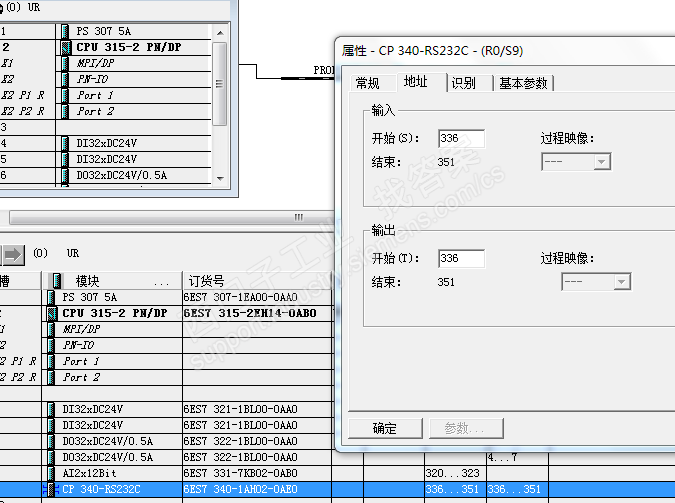
Task: Select Port 1 icon in rack view
Action: coord(65,95)
